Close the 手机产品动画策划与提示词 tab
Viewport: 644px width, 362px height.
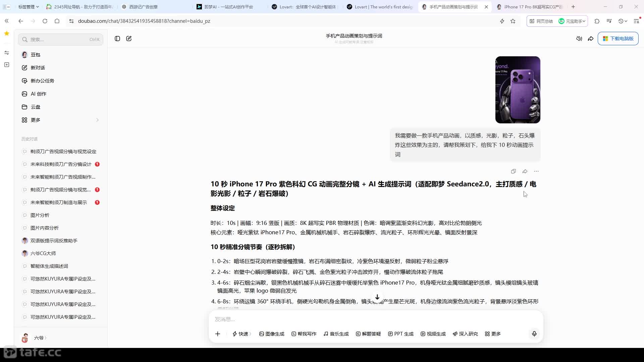click(486, 7)
